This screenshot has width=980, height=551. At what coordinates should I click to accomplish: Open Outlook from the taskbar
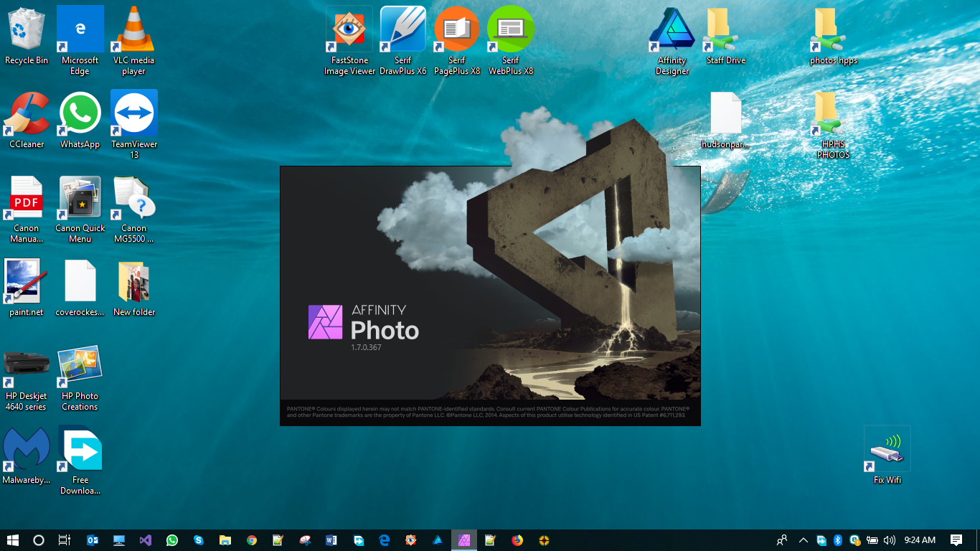click(92, 540)
